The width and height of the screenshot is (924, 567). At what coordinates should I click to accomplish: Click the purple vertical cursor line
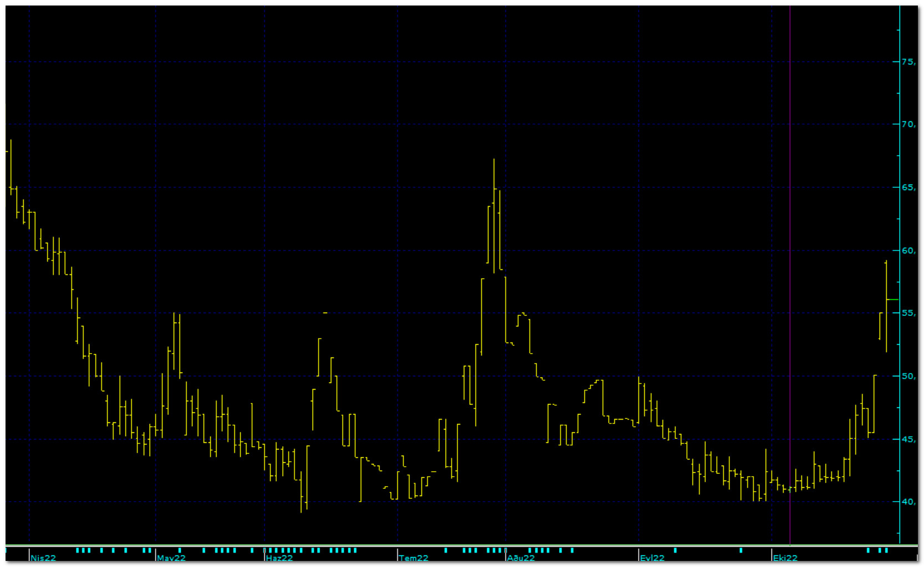790,274
